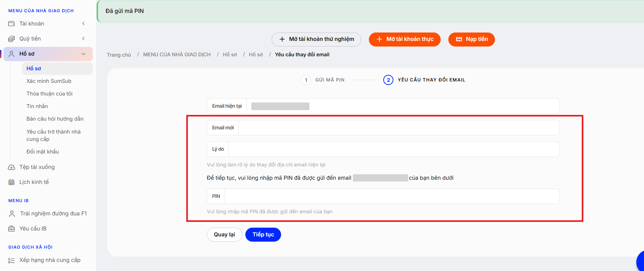Click the Trải nghiệm đường đua F1 icon
Viewport: 644px width, 271px height.
(x=12, y=214)
